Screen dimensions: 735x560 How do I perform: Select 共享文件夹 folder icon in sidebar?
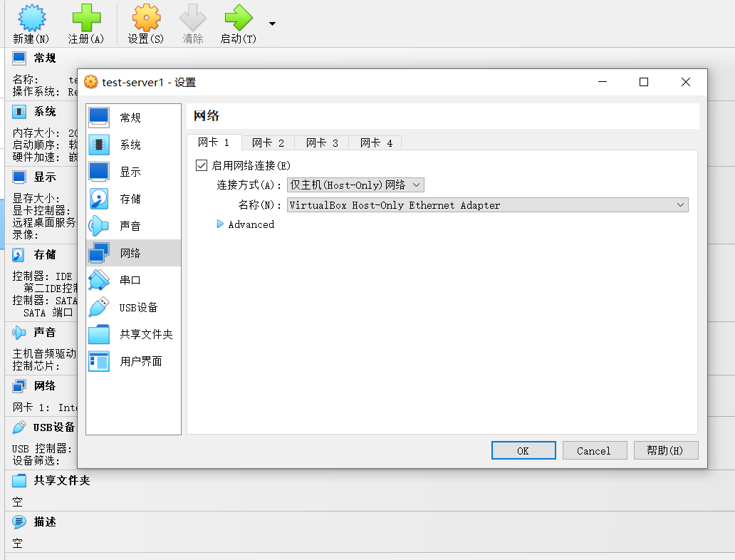pyautogui.click(x=99, y=334)
